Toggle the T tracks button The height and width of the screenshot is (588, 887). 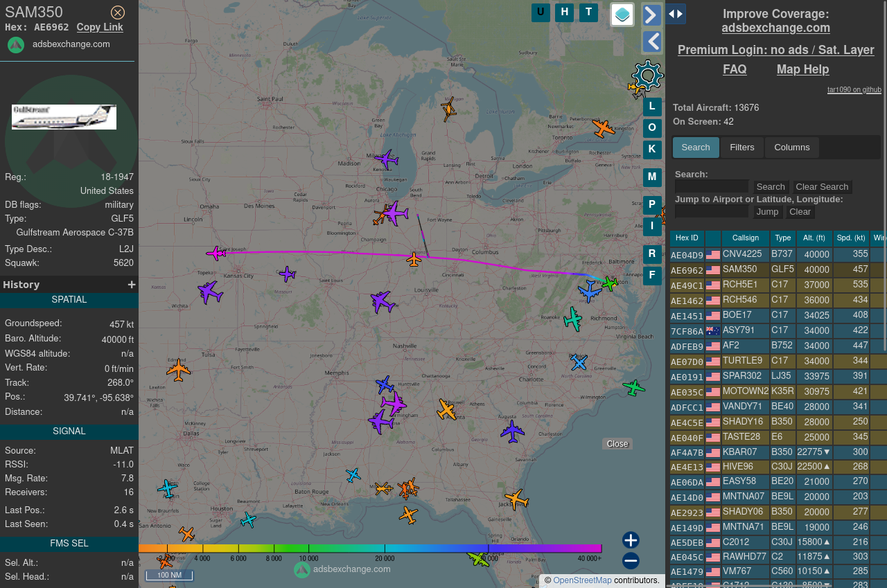point(588,12)
